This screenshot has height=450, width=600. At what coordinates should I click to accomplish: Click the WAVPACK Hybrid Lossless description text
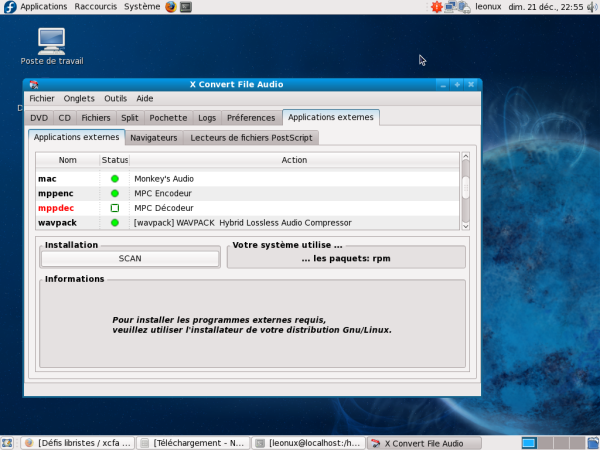click(x=243, y=223)
